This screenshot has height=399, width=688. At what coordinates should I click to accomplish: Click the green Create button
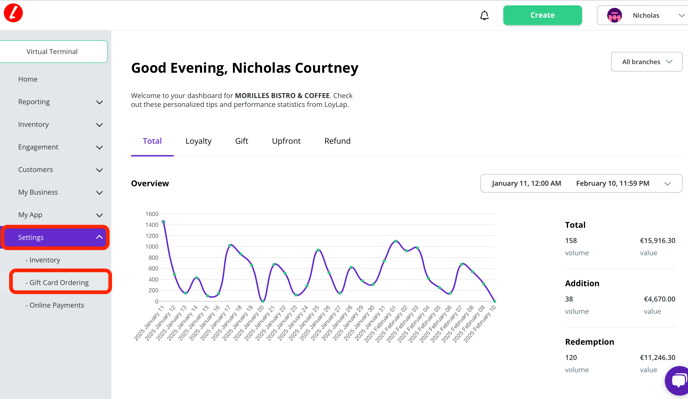[x=542, y=15]
